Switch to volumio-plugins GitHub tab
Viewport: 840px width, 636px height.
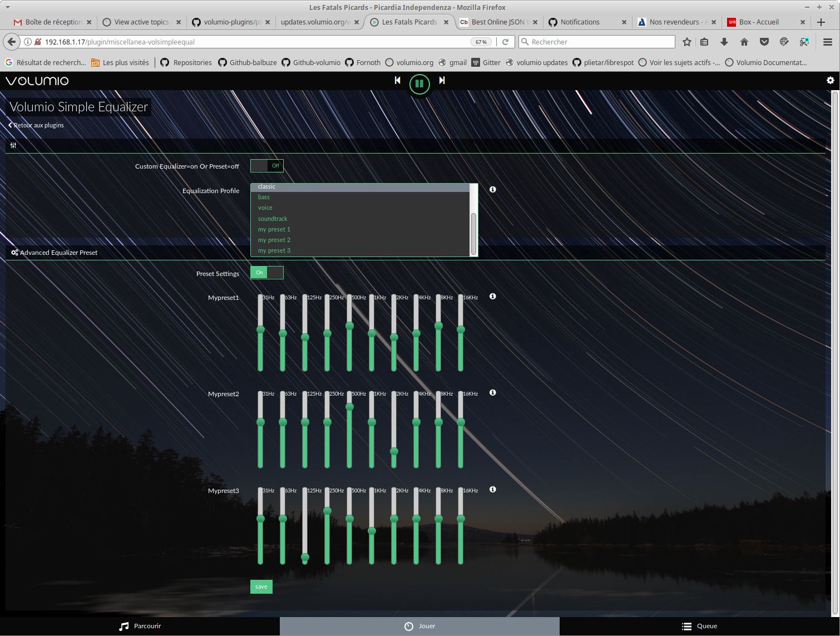coord(231,22)
